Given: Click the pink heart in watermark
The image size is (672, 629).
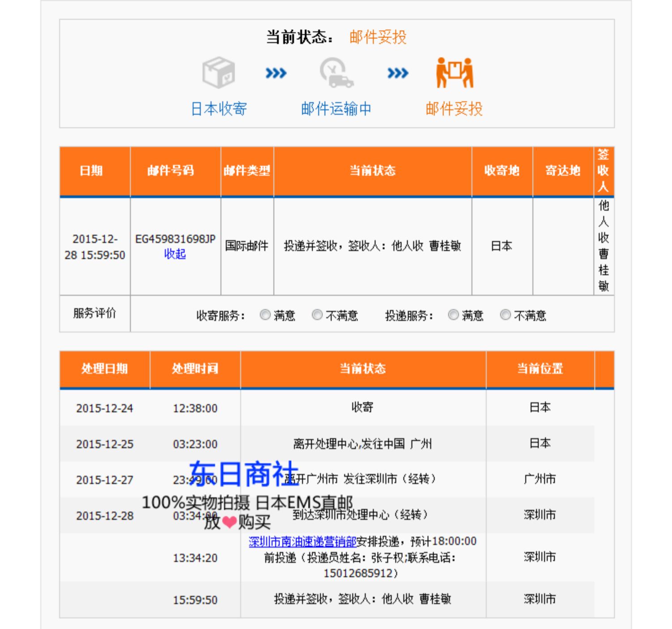Looking at the screenshot, I should [x=229, y=522].
